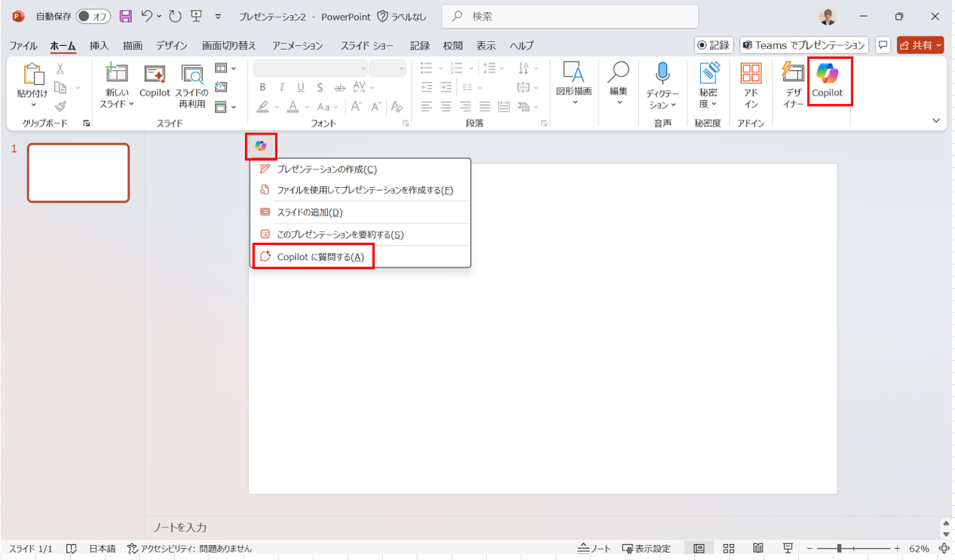Open the Font dialog launcher
Image resolution: width=955 pixels, height=560 pixels.
click(405, 123)
